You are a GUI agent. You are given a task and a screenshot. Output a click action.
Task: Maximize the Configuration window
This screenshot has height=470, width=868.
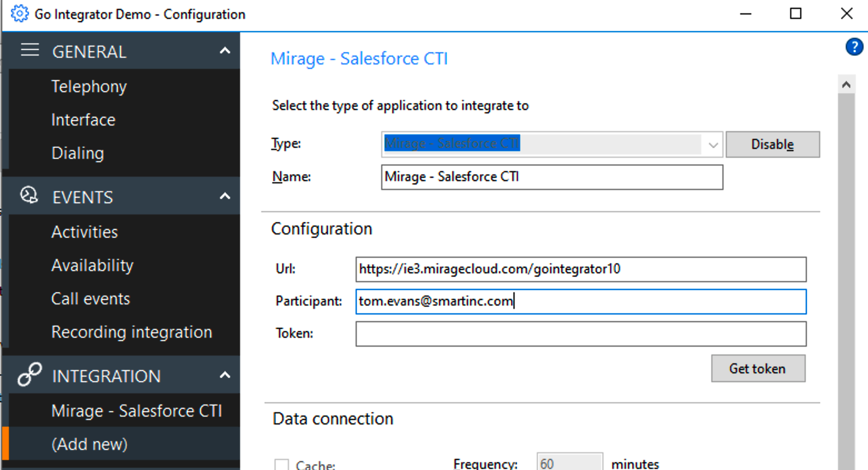pos(796,13)
